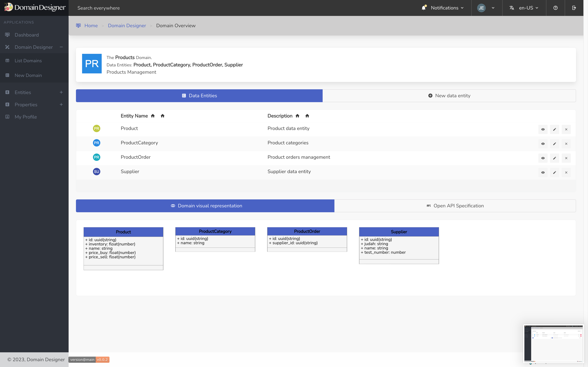Click the Search everywhere field

[99, 8]
